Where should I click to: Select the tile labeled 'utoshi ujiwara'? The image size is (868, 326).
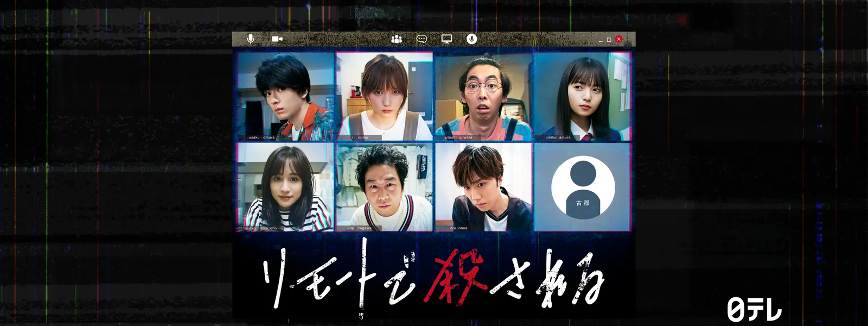coord(483,96)
